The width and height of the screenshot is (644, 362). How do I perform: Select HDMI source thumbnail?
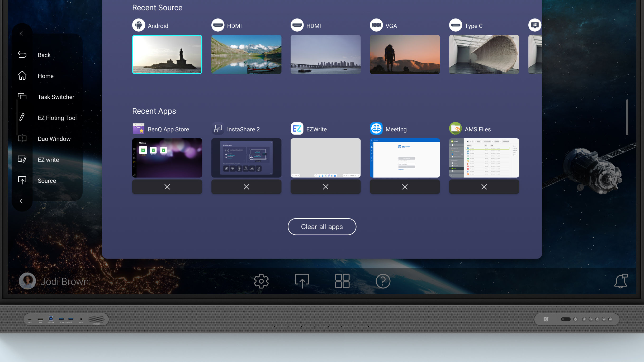[x=246, y=54]
